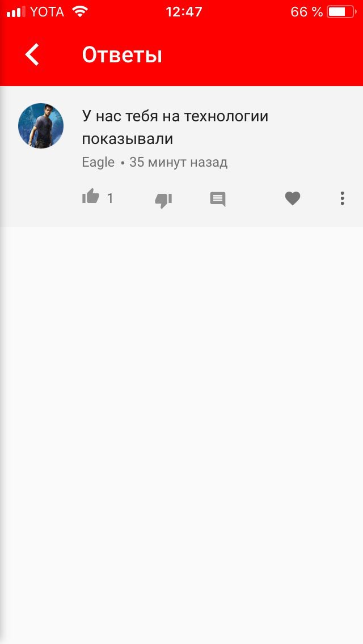Tap the Wi-Fi icon in status bar
The image size is (363, 644).
tap(80, 11)
